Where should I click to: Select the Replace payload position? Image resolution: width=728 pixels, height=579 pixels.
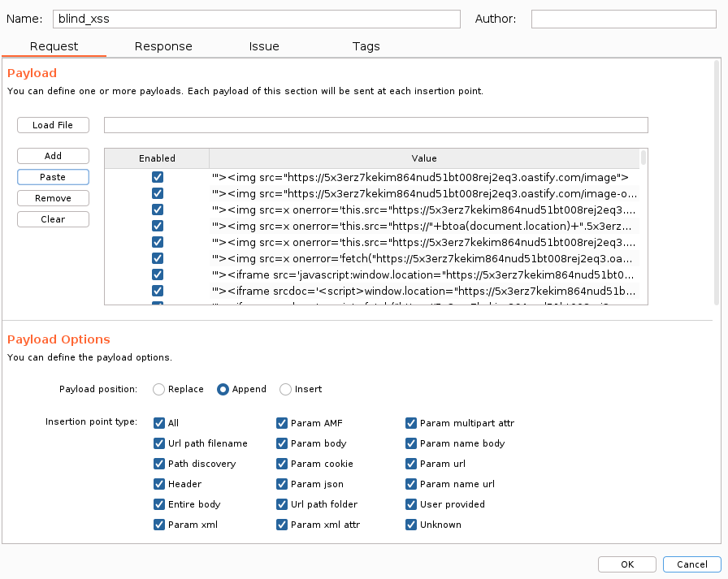click(158, 389)
